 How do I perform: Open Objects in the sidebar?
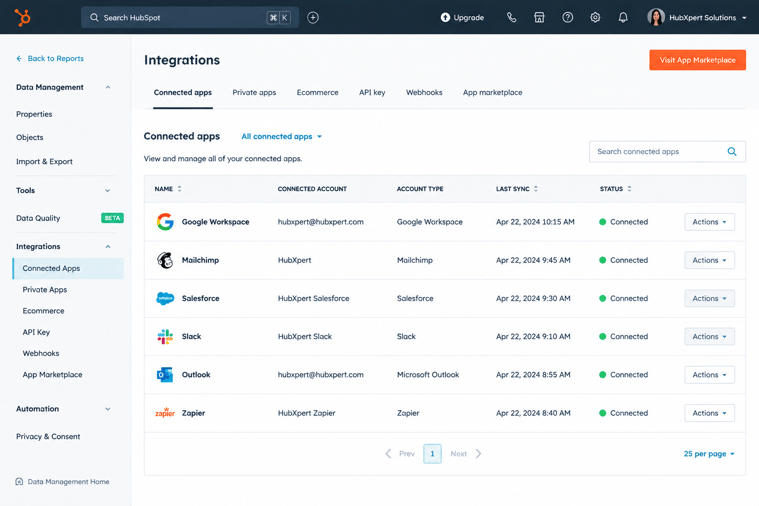(30, 138)
